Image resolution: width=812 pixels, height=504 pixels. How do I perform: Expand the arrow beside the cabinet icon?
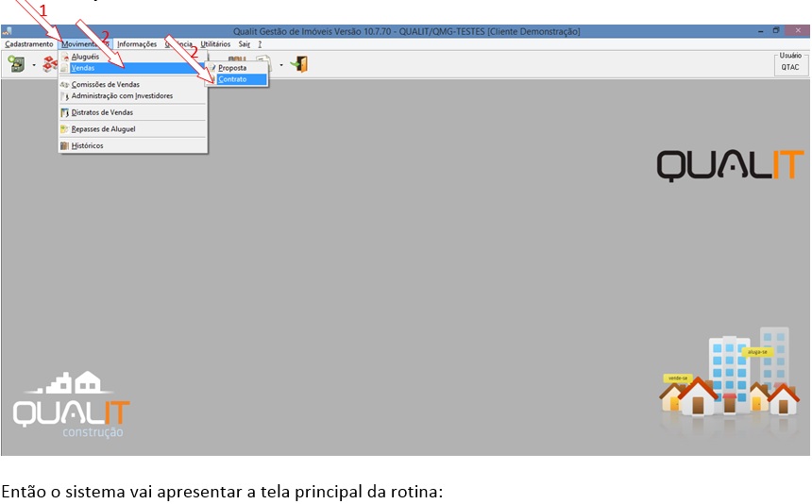click(x=34, y=65)
